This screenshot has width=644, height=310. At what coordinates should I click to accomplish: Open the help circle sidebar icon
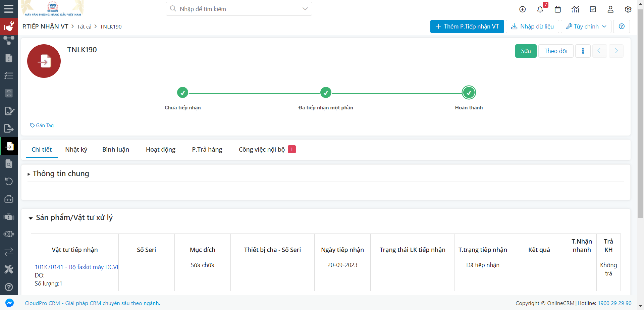(x=9, y=287)
